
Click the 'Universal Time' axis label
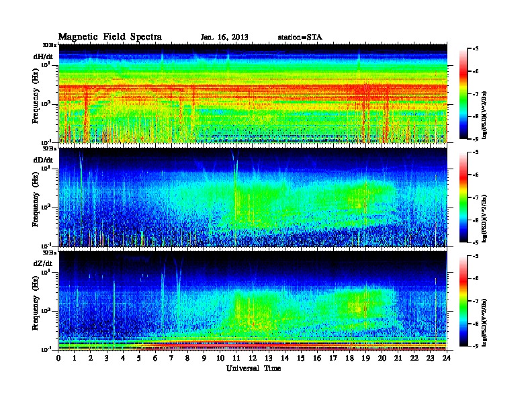pos(253,368)
